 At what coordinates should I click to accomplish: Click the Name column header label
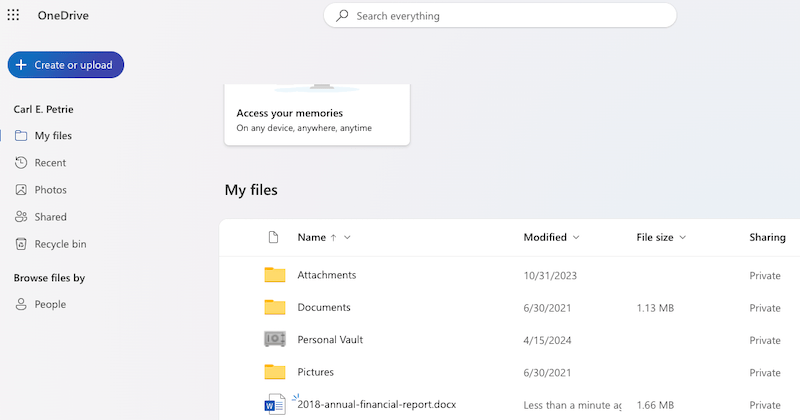tap(311, 237)
